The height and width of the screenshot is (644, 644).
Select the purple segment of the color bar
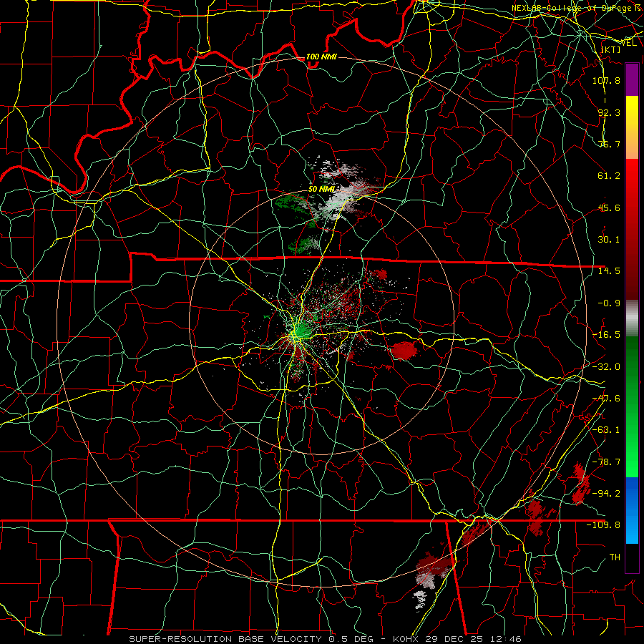[632, 79]
